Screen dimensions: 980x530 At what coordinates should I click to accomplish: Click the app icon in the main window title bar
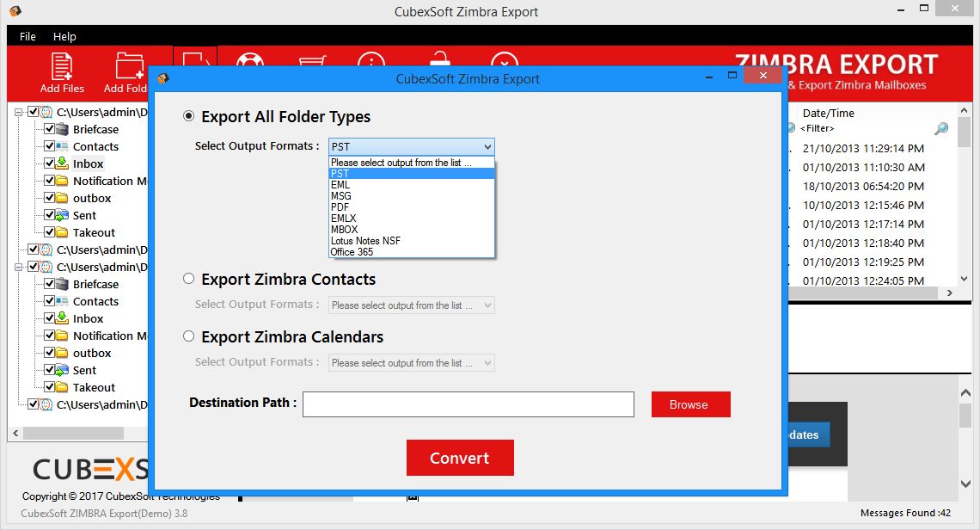(x=15, y=10)
